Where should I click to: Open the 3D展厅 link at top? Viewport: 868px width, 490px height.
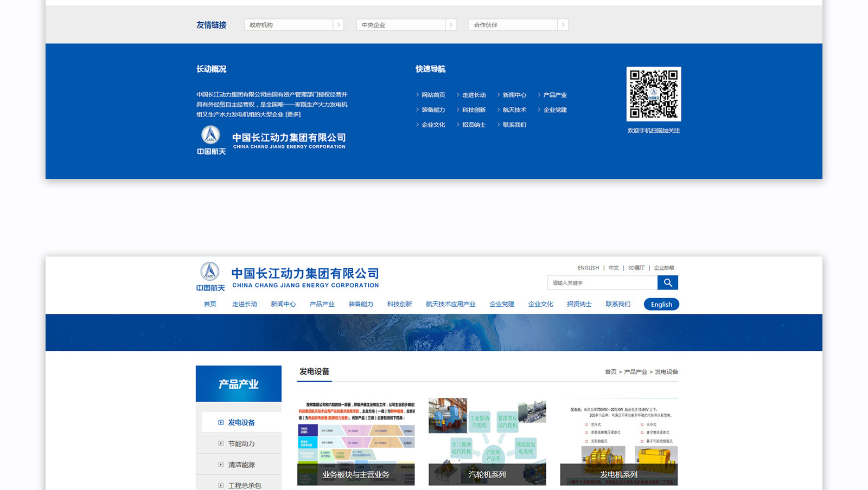point(636,268)
